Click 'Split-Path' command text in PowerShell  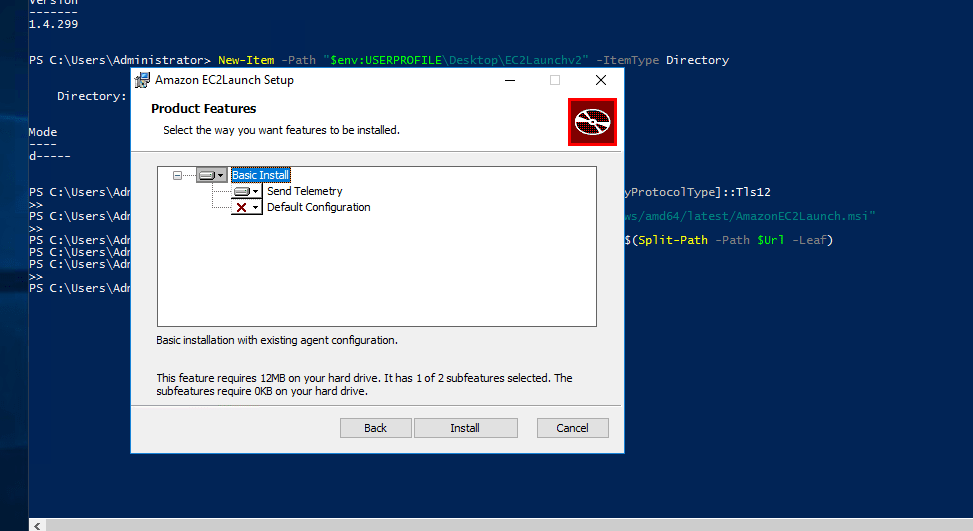673,240
